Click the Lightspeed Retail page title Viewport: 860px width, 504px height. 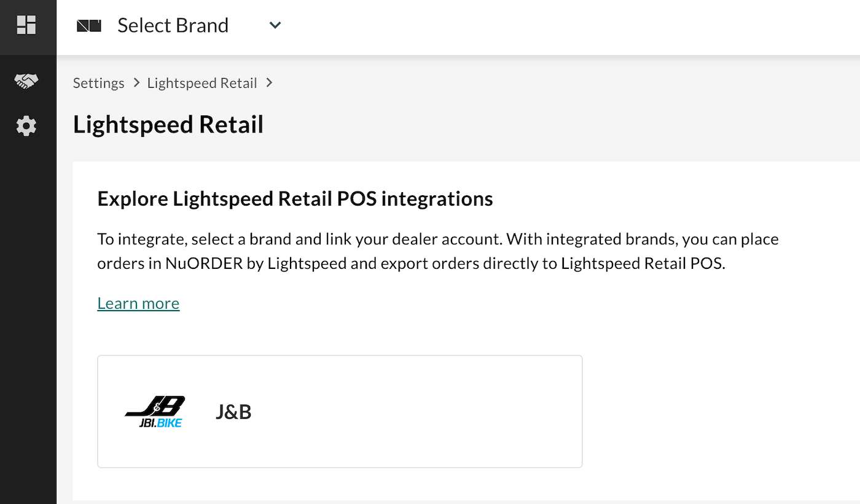click(x=168, y=125)
